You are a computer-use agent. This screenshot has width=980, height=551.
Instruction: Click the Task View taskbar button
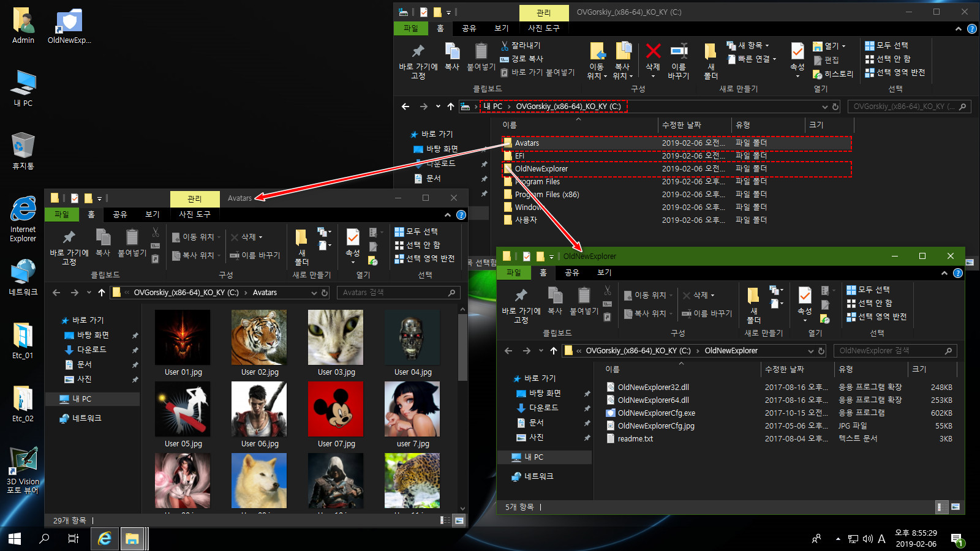click(73, 539)
